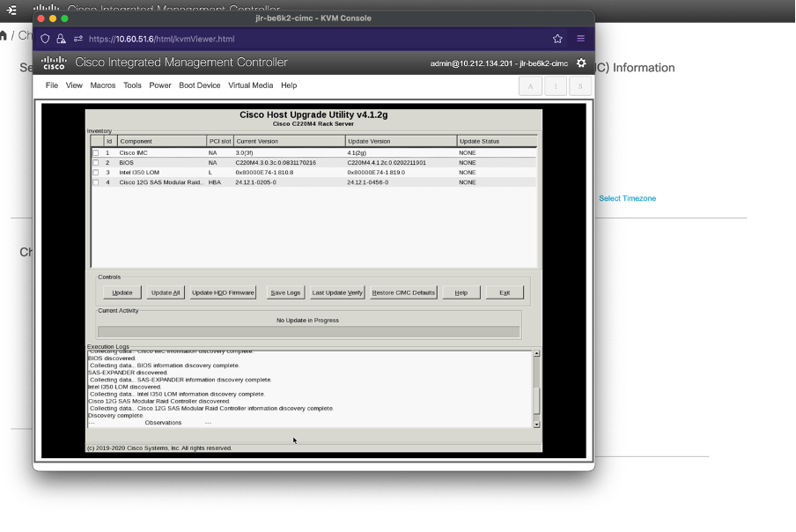
Task: Click the Cisco logo in header
Action: point(55,63)
